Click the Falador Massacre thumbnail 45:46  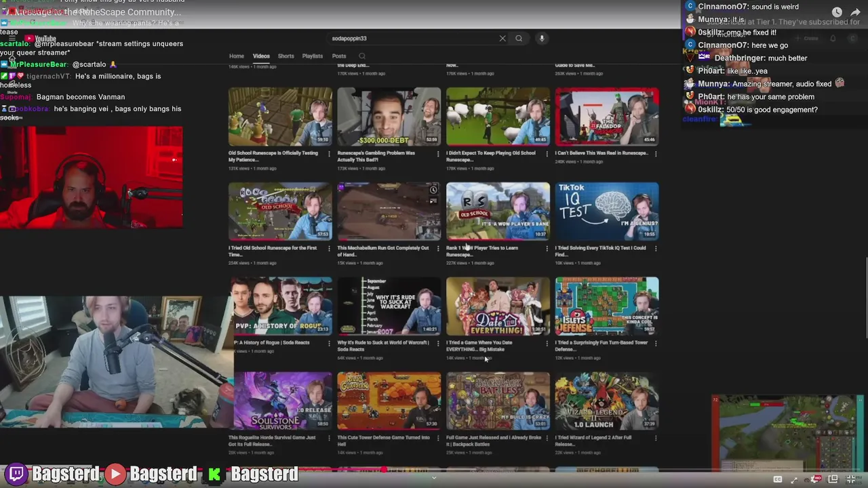tap(607, 116)
